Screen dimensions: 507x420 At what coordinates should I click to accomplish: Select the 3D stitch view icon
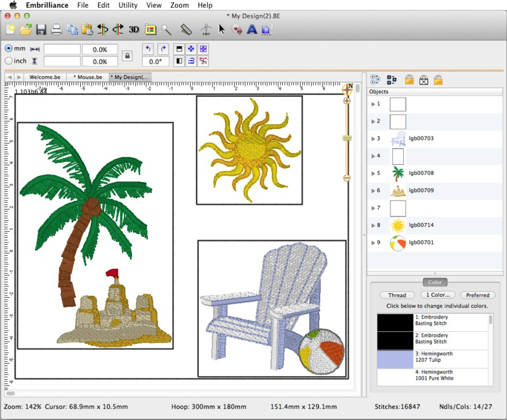point(134,29)
